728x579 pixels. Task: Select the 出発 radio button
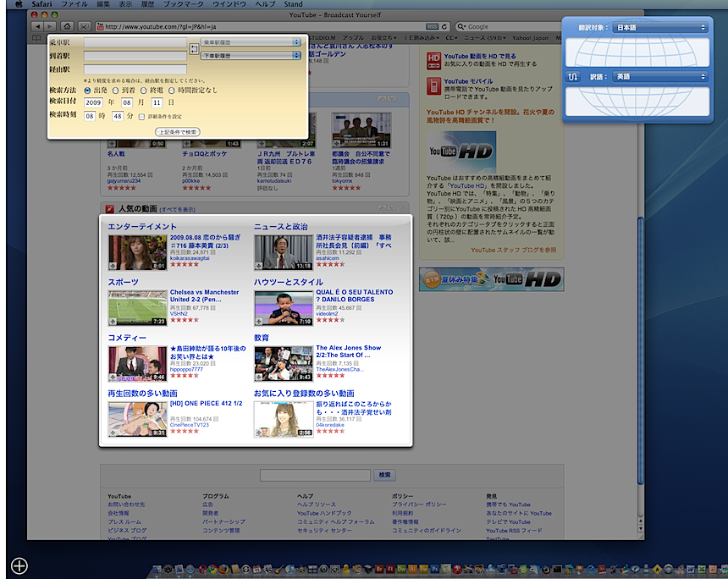click(x=87, y=91)
